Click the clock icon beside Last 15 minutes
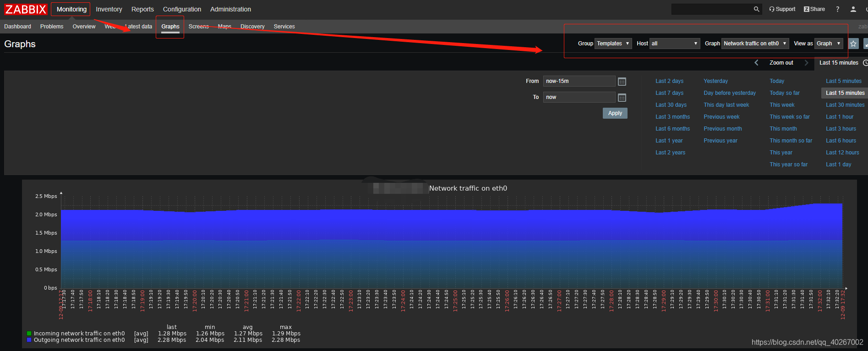 [x=865, y=63]
